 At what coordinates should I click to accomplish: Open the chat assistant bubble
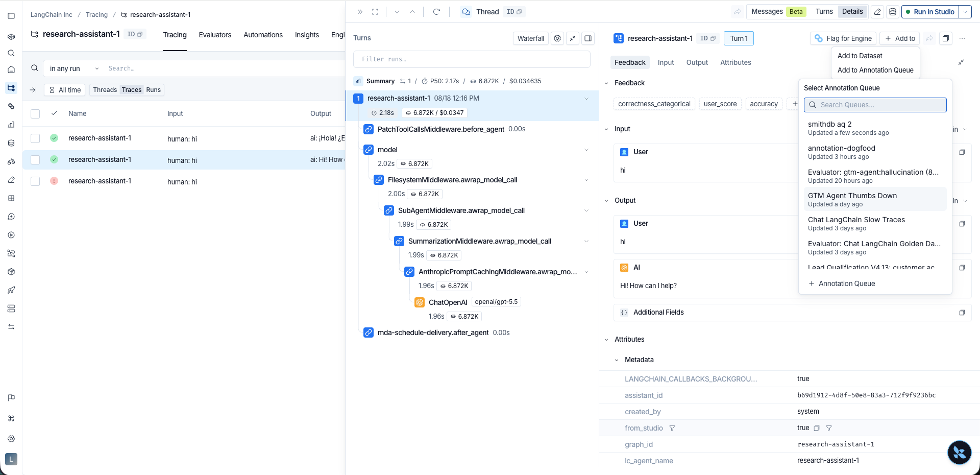(959, 453)
